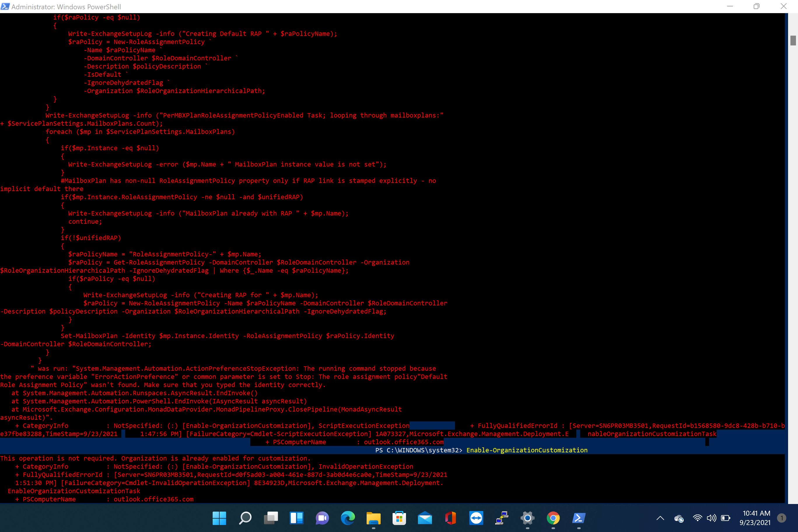The image size is (798, 532).
Task: Check battery status via the tray battery icon
Action: click(x=726, y=518)
